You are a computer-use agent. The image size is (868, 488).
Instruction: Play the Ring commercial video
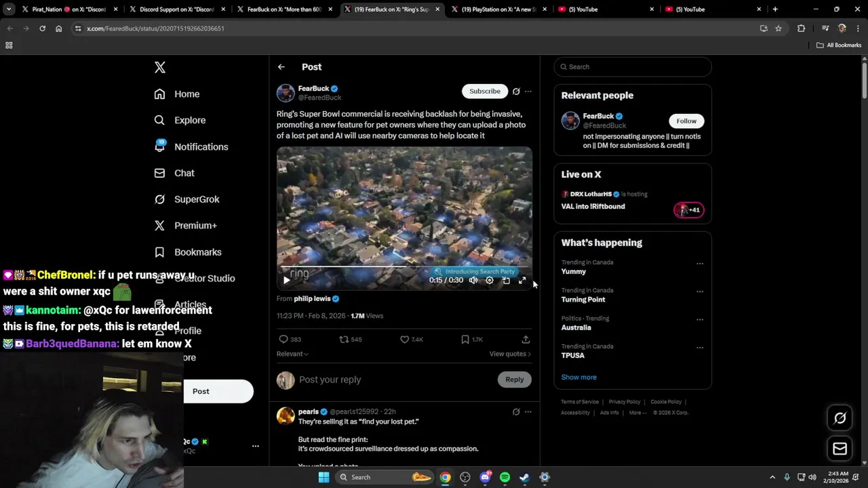[x=287, y=280]
